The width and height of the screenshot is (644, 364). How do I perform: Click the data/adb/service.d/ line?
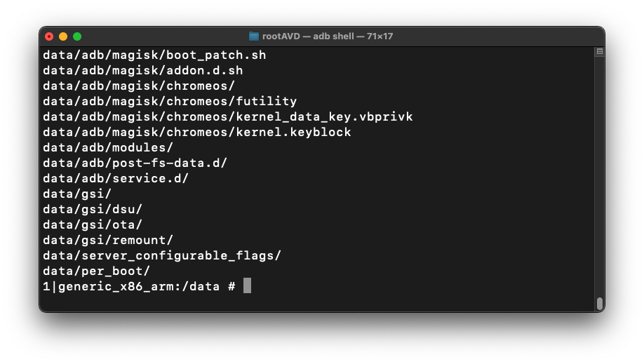coord(116,178)
